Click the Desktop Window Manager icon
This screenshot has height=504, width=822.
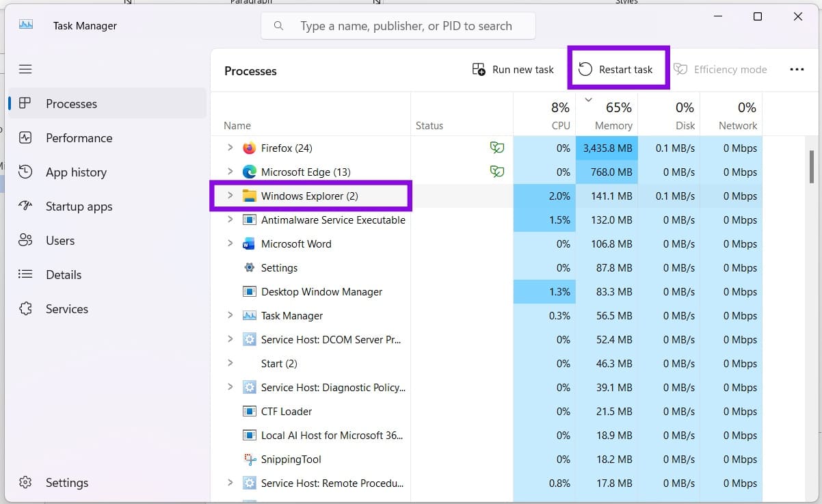coord(249,291)
